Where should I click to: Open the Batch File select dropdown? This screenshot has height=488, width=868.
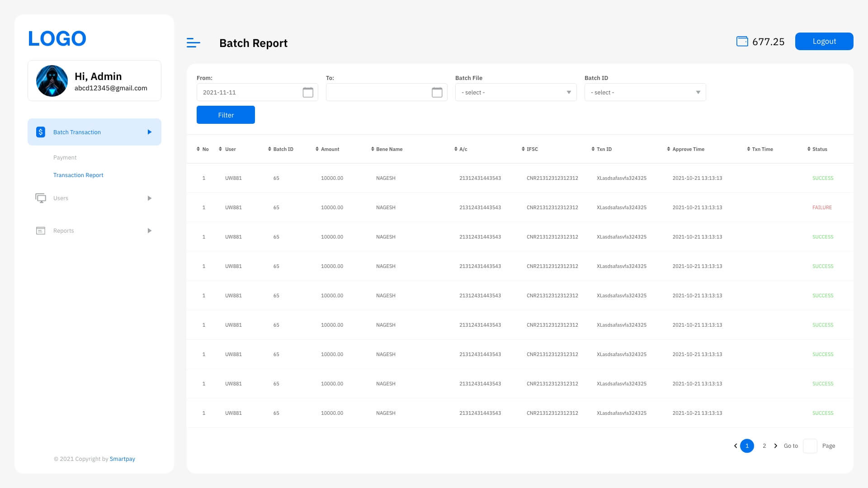[515, 92]
